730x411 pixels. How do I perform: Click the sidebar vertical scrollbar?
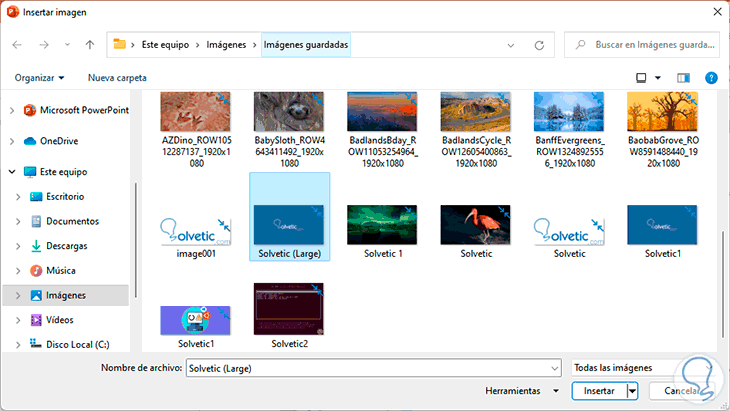(135, 240)
